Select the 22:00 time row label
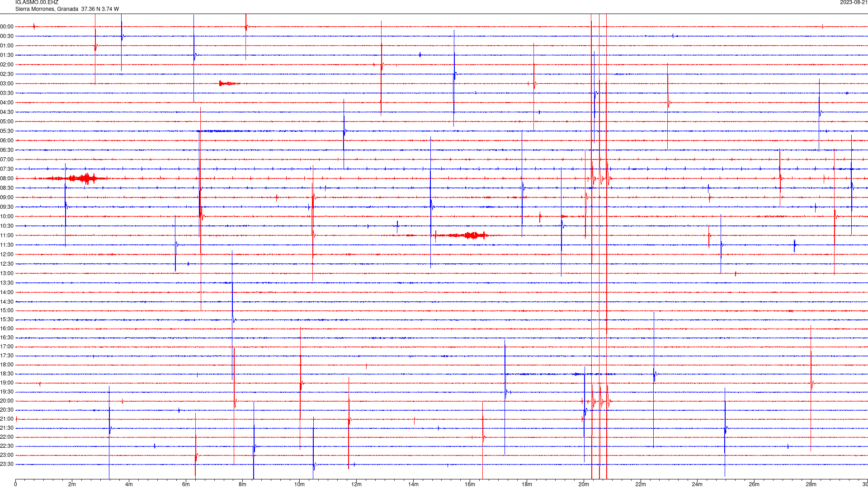Screen dimensions: 868x488 pyautogui.click(x=7, y=437)
